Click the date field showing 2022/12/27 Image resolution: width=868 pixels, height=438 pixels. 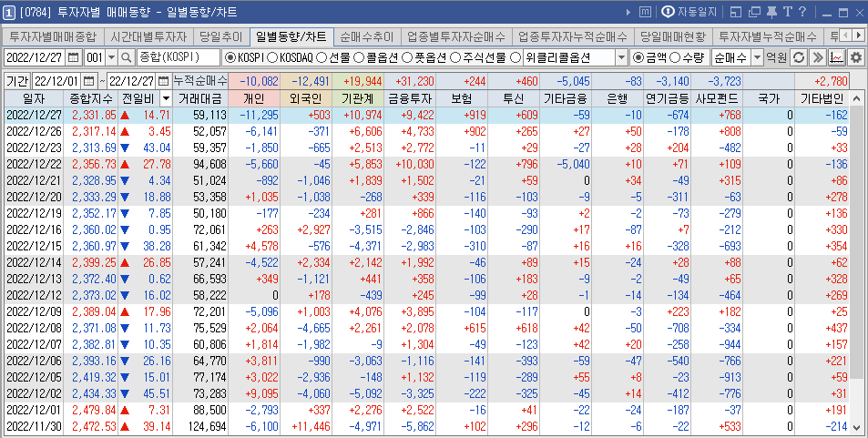(x=36, y=57)
